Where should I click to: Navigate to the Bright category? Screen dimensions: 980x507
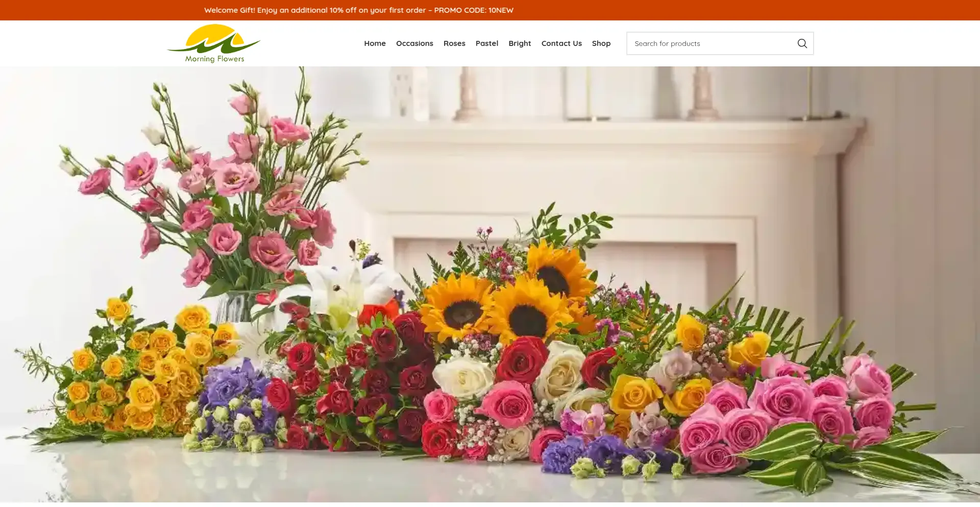tap(520, 43)
